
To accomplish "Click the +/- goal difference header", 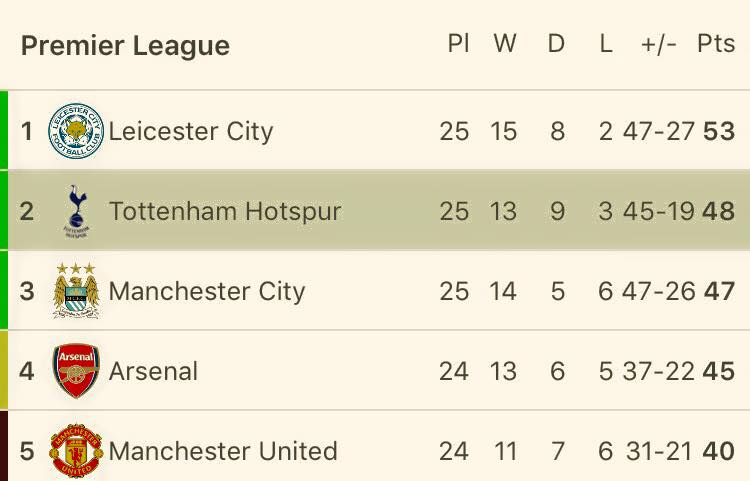I will pyautogui.click(x=659, y=44).
